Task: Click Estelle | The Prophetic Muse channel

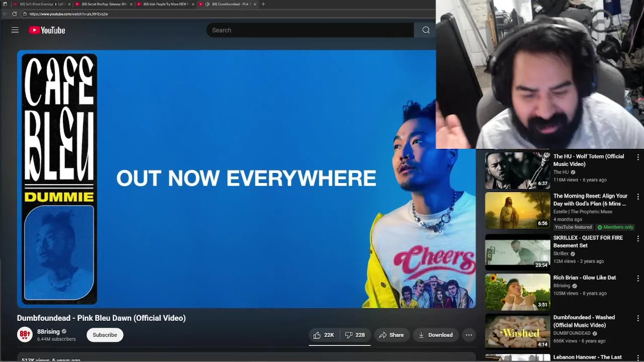Action: pos(583,212)
